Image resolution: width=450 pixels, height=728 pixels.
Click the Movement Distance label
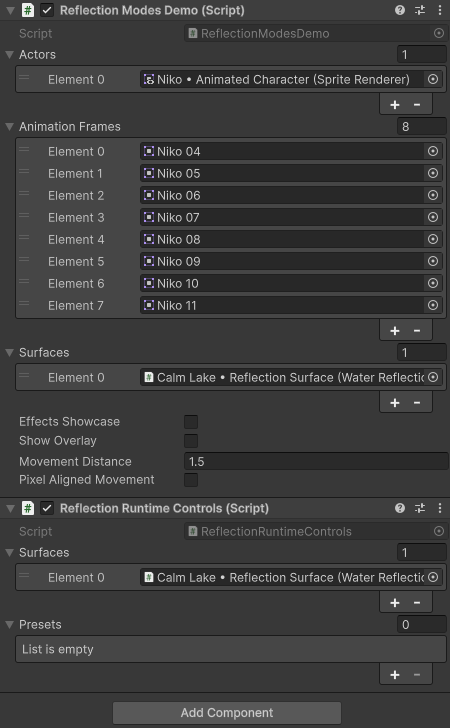[x=75, y=462]
